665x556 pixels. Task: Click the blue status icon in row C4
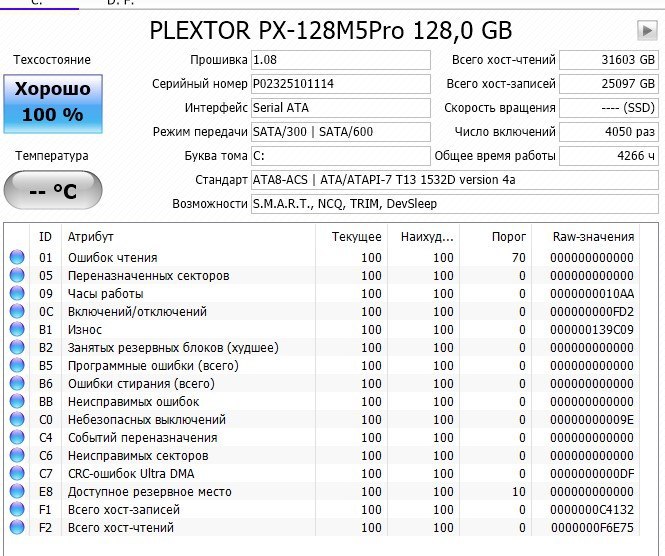(x=17, y=437)
